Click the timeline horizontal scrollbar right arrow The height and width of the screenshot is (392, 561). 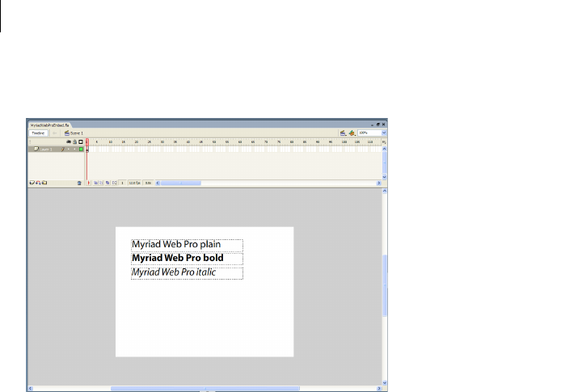379,183
